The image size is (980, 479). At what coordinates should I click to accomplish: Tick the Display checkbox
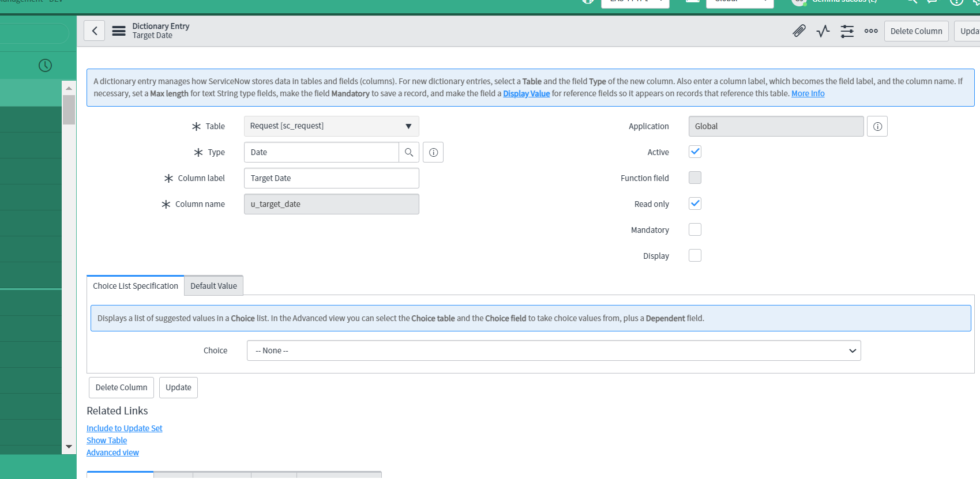click(695, 255)
